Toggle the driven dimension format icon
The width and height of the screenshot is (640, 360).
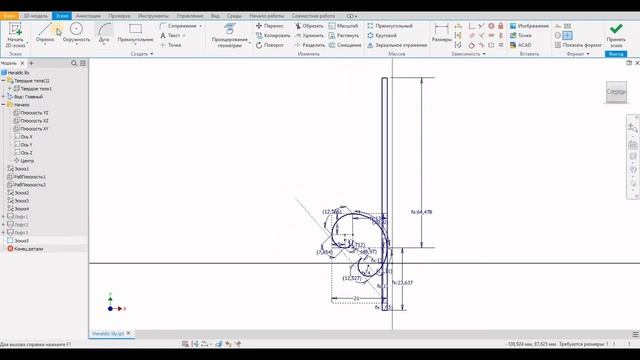[567, 26]
